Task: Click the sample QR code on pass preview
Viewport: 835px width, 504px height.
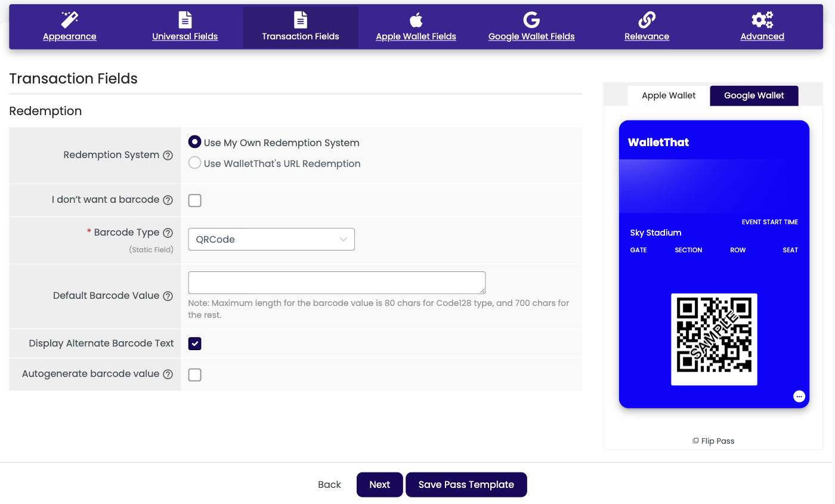Action: point(714,339)
